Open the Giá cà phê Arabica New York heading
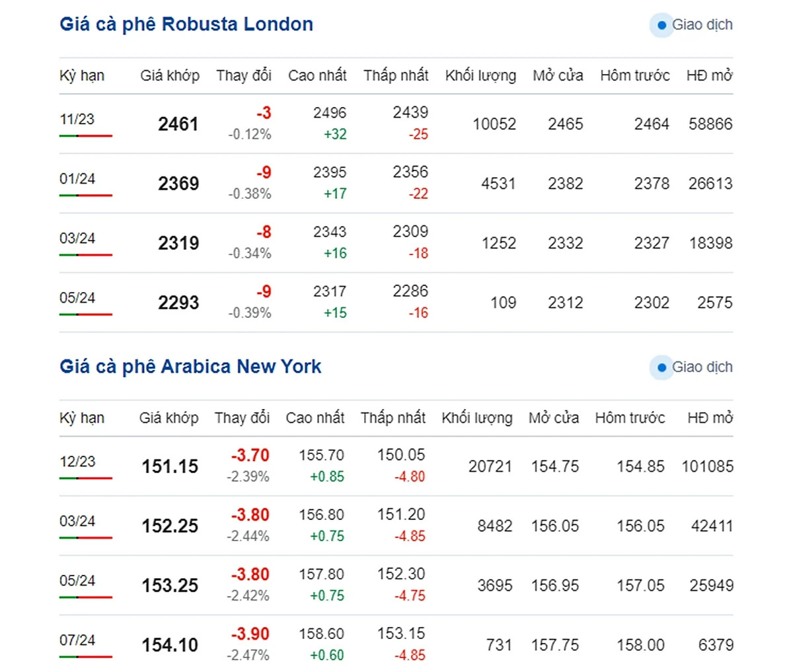The image size is (793, 672). pyautogui.click(x=190, y=367)
